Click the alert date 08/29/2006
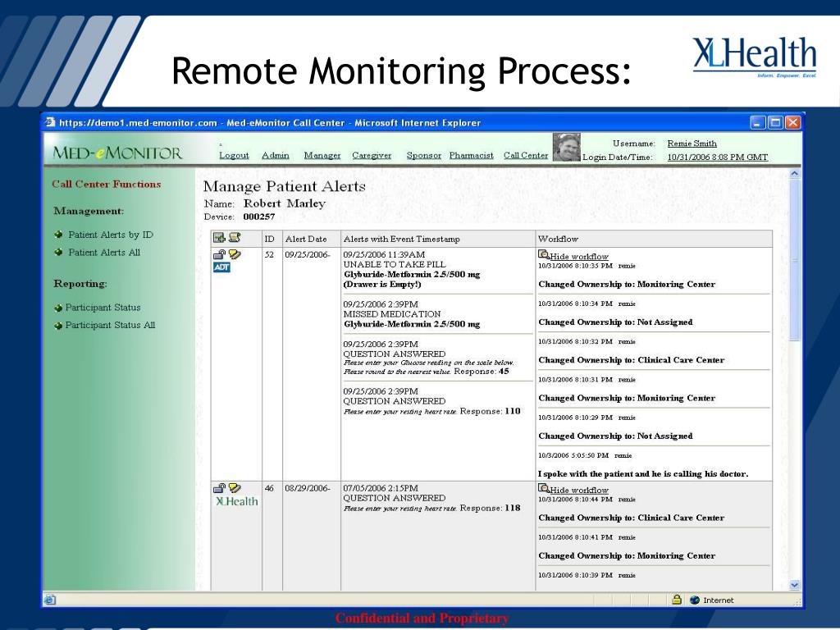 (x=308, y=488)
